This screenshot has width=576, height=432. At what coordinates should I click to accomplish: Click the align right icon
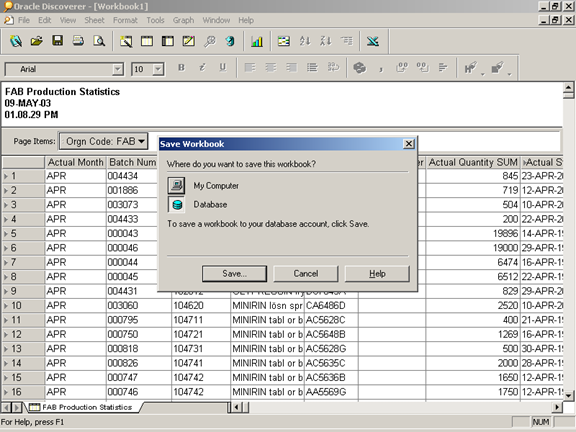pyautogui.click(x=292, y=68)
